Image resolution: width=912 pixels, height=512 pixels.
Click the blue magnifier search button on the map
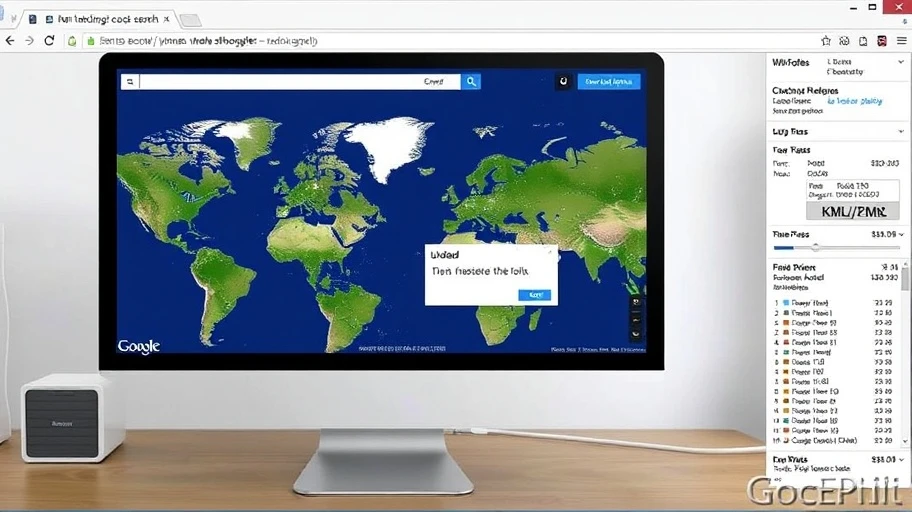[470, 82]
